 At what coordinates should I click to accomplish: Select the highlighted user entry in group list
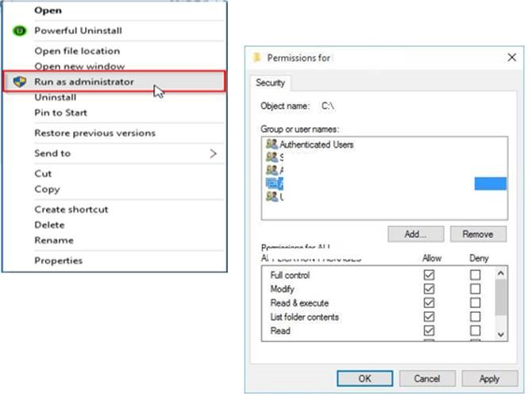(386, 183)
